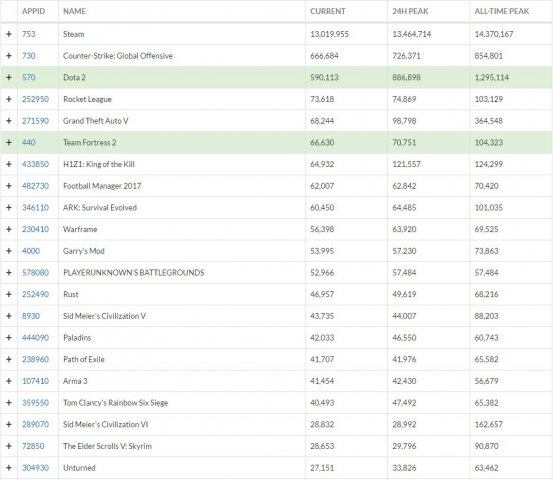Expand the Steam row plus icon

[9, 34]
